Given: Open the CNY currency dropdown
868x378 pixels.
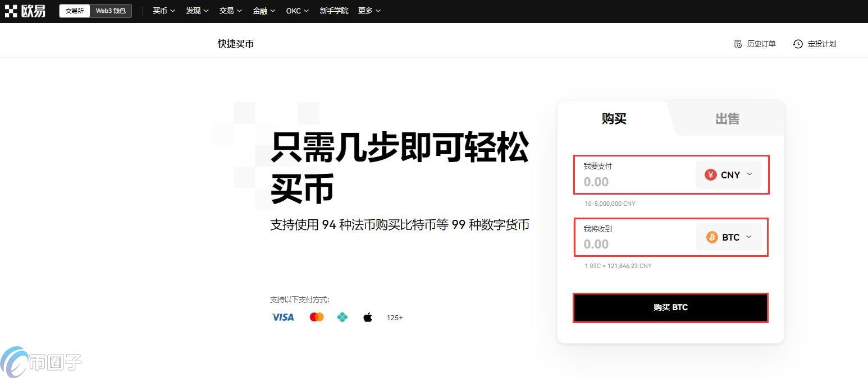Looking at the screenshot, I should (x=729, y=175).
